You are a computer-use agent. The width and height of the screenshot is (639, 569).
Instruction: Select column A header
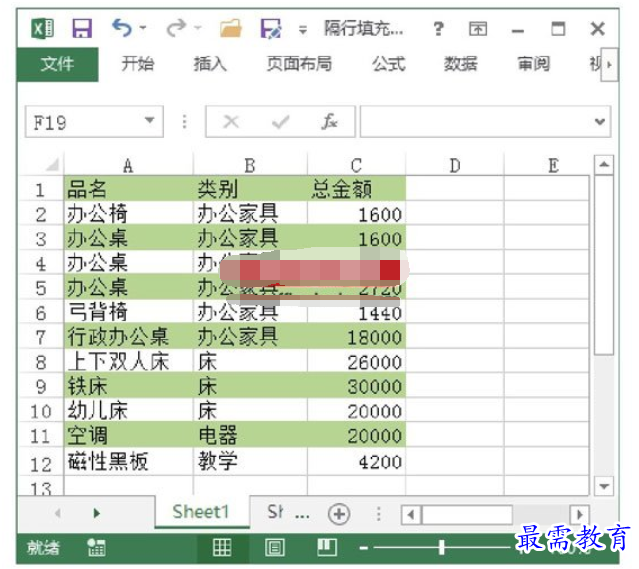click(128, 165)
